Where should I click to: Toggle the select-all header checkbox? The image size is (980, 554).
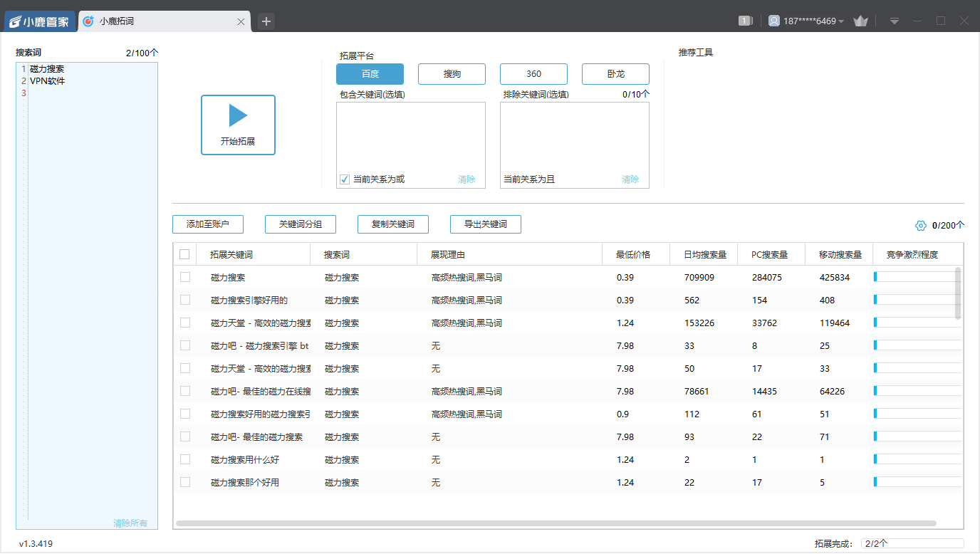[x=185, y=254]
